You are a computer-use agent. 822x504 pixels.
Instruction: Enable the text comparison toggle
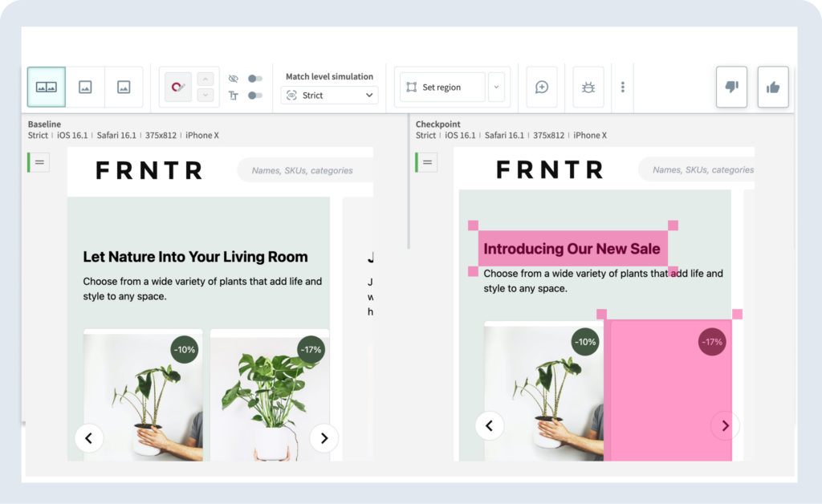click(x=255, y=96)
